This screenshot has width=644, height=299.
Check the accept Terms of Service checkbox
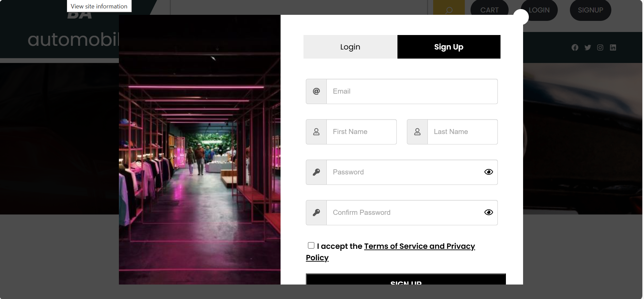coord(311,245)
